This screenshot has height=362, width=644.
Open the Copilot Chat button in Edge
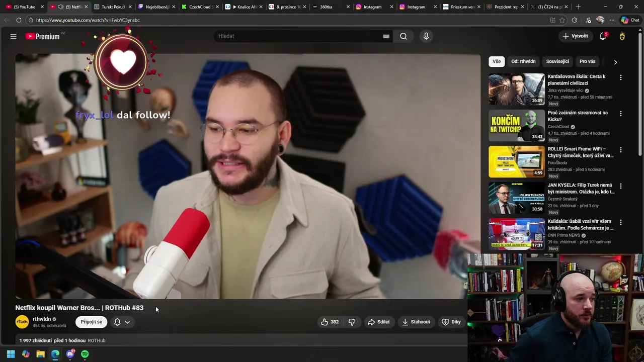click(630, 20)
